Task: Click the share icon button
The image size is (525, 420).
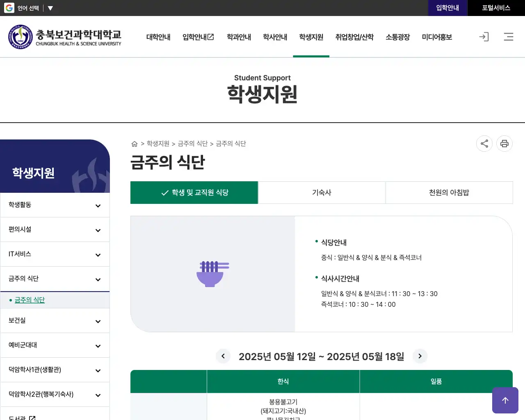Action: [x=484, y=144]
